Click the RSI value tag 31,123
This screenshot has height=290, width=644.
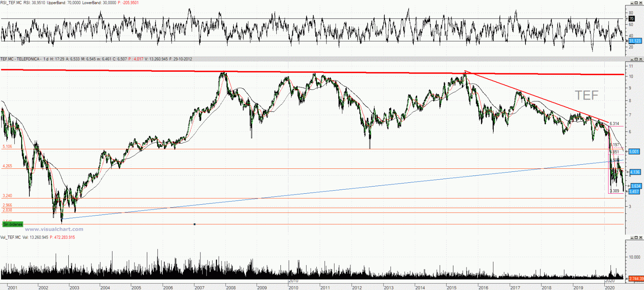[635, 41]
